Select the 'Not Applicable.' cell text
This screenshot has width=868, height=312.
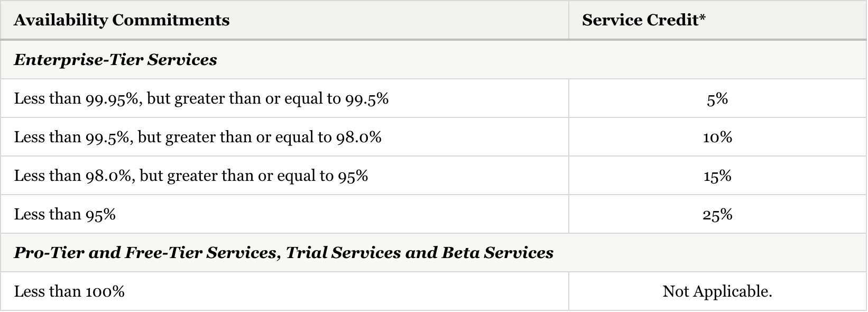click(x=717, y=292)
